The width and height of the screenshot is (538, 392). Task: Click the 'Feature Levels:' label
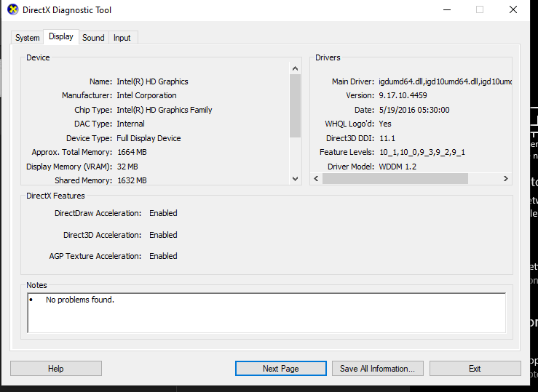pyautogui.click(x=347, y=152)
